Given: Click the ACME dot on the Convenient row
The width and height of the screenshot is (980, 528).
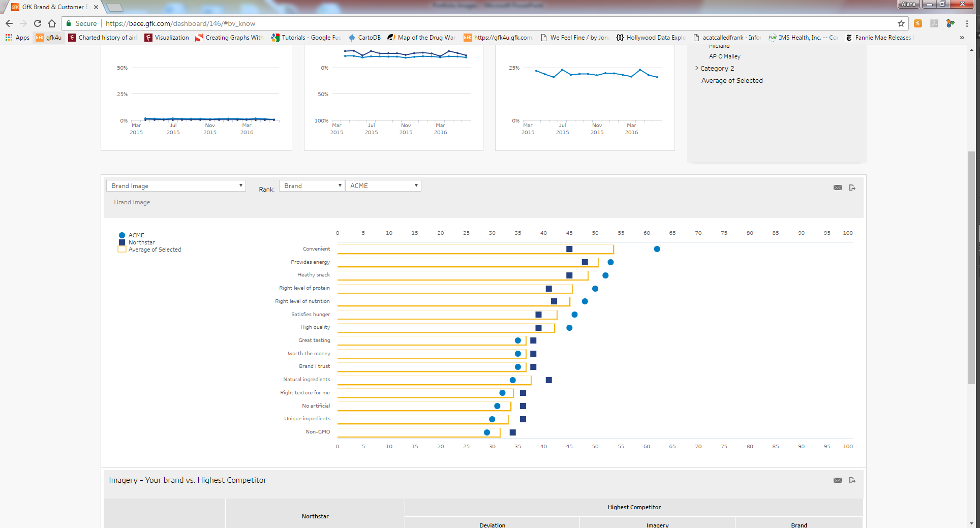Looking at the screenshot, I should click(657, 249).
